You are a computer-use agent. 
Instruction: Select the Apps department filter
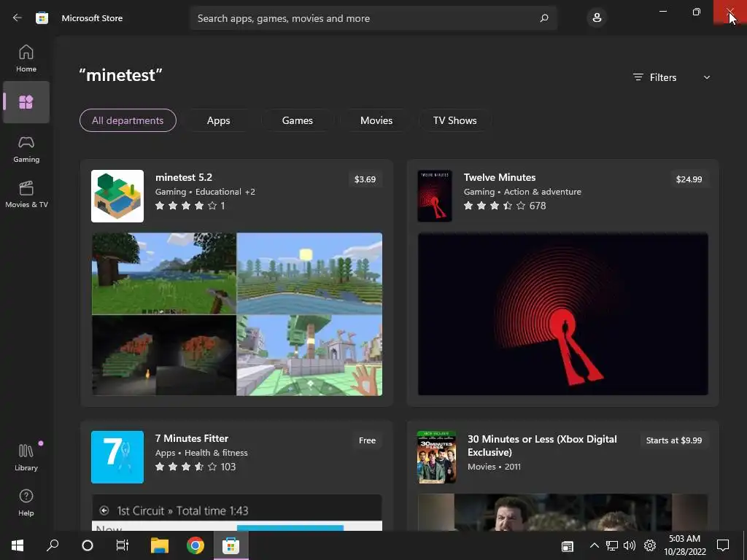click(x=218, y=120)
